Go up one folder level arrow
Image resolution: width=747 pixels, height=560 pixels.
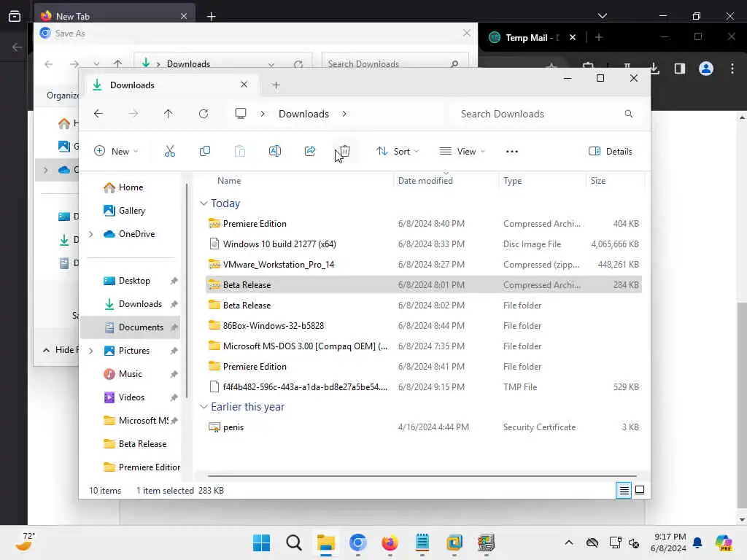pos(169,114)
